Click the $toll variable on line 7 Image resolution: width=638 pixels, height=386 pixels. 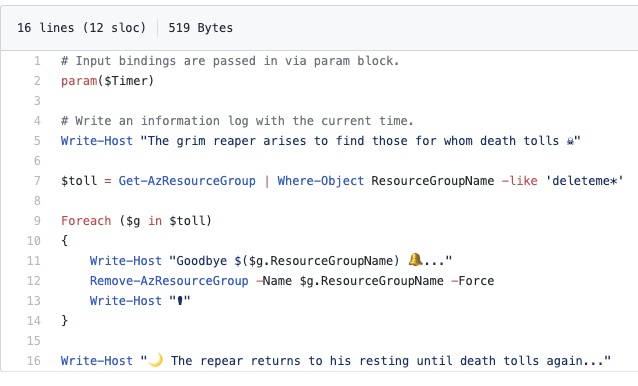(79, 181)
